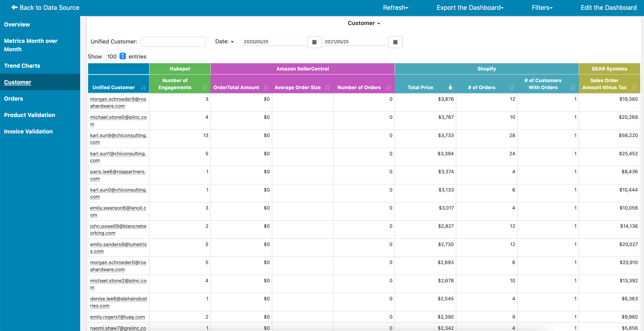Open the start date calendar picker
The image size is (644, 331).
[x=314, y=42]
